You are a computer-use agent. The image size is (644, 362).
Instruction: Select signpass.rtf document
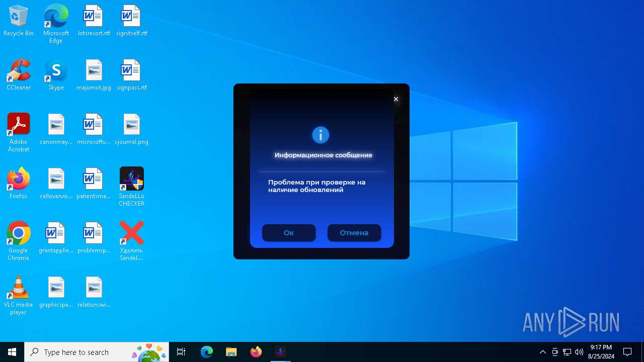click(132, 75)
